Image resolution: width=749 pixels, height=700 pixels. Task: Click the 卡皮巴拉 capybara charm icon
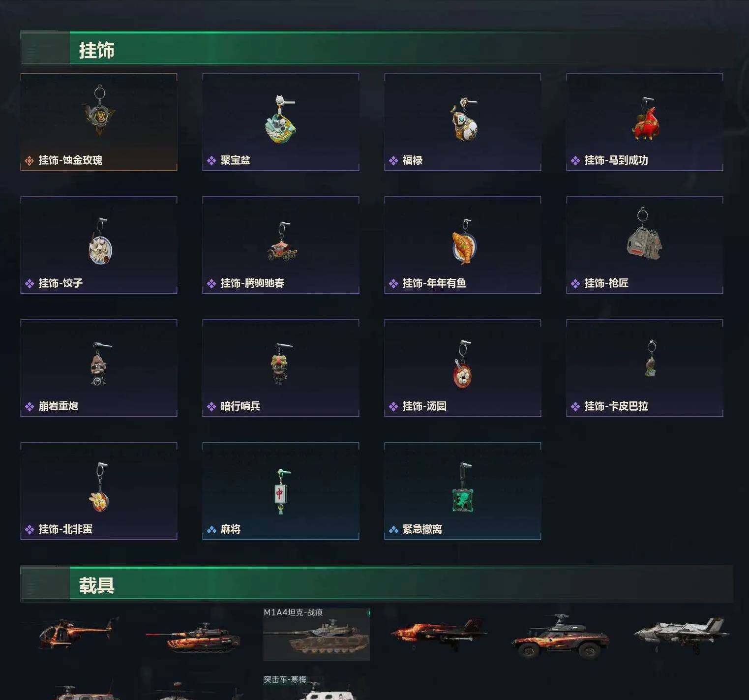tap(651, 359)
